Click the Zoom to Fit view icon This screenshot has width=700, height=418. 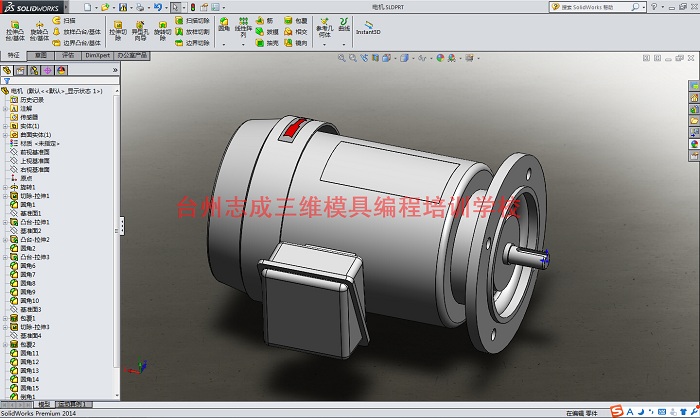(x=341, y=58)
